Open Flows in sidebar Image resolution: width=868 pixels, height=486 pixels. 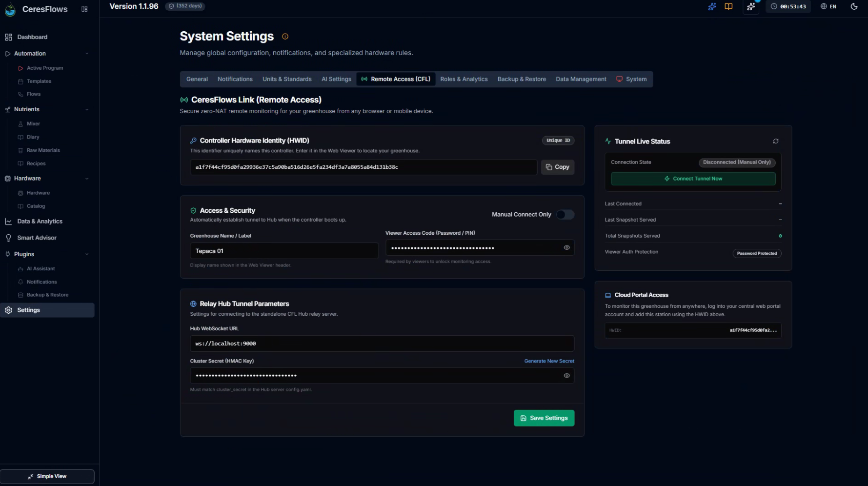click(34, 94)
